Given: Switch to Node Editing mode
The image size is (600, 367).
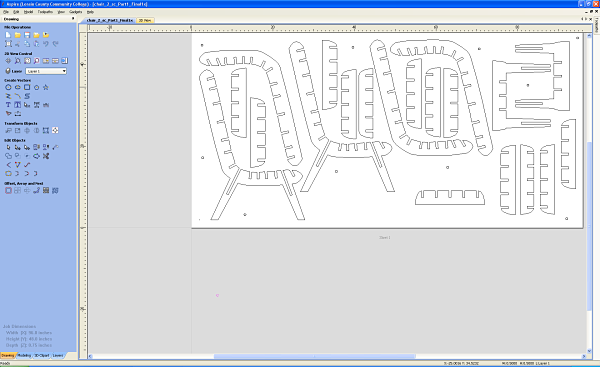Looking at the screenshot, I should click(x=18, y=147).
